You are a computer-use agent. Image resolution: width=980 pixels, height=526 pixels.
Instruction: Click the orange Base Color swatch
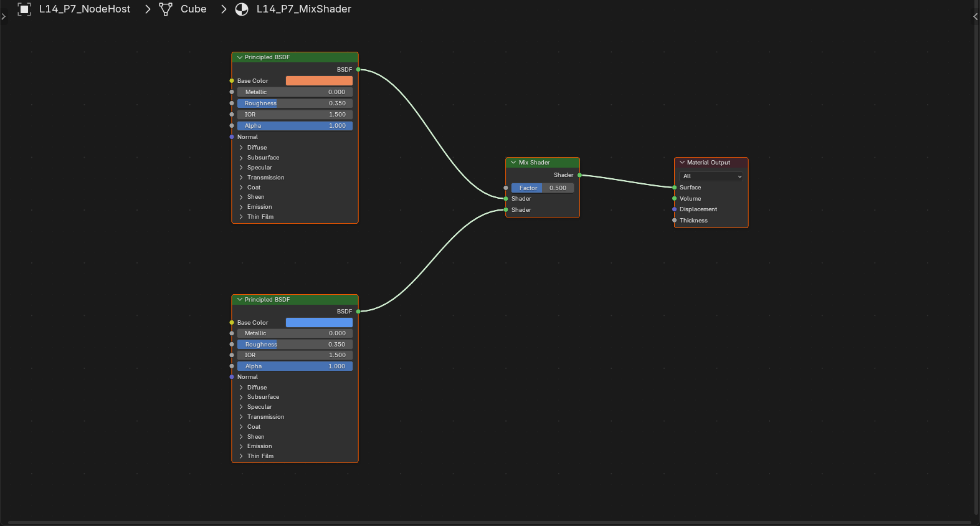tap(319, 81)
